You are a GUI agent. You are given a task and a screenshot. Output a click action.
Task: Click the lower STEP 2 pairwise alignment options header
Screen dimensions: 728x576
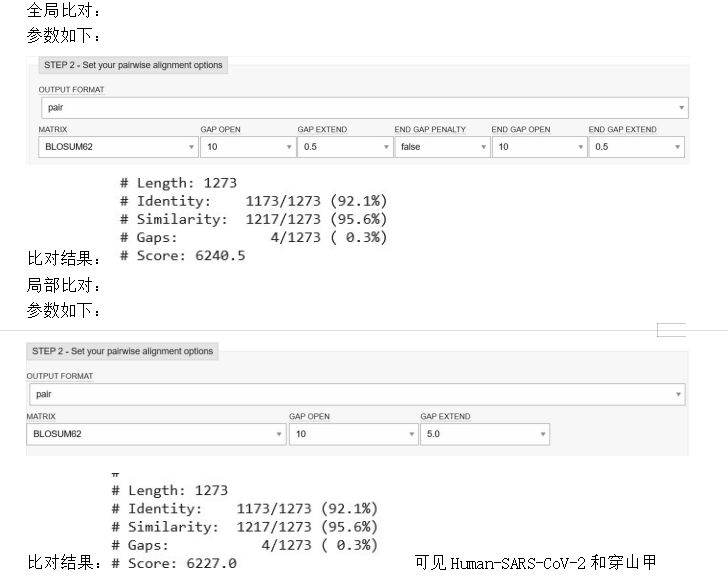(x=123, y=351)
